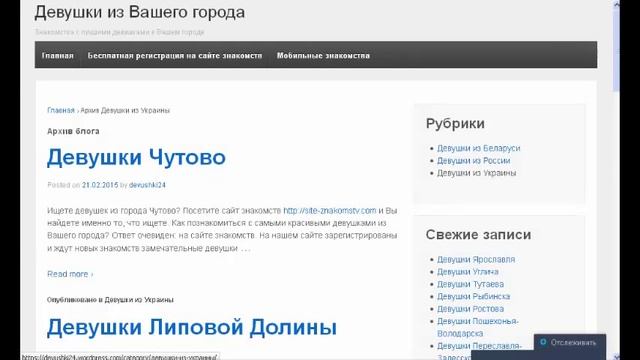Open recent post Девушки Рыбинска
640x360 pixels.
(x=473, y=296)
